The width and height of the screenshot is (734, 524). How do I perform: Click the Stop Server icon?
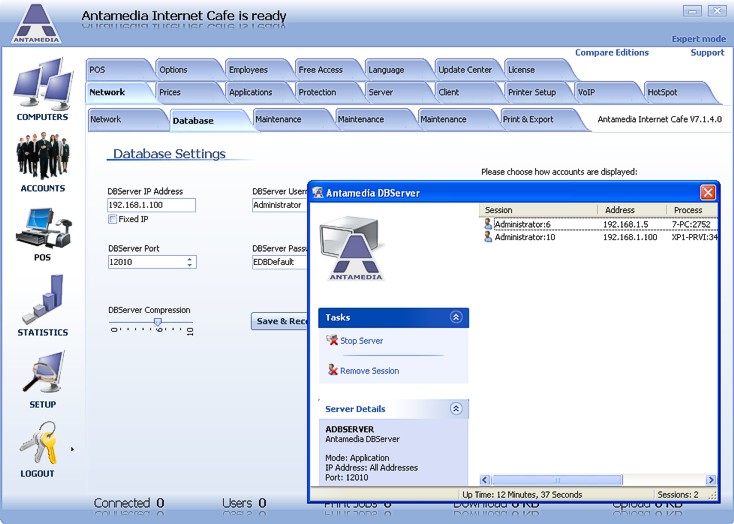[332, 340]
